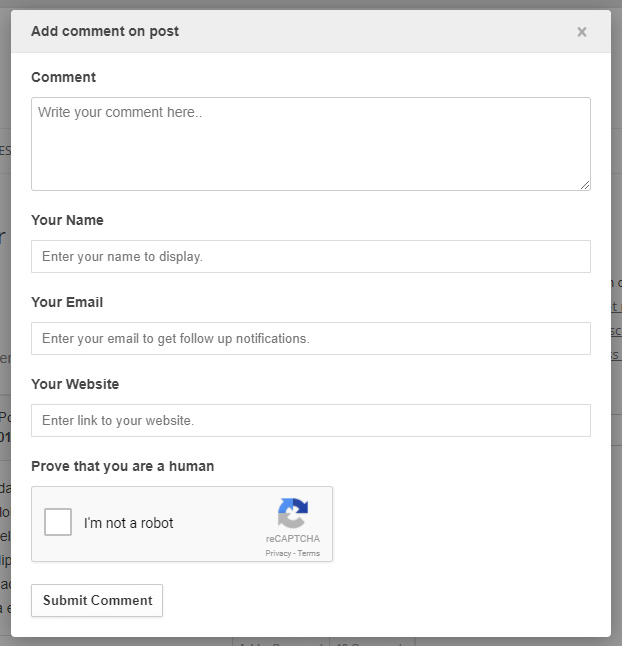Click the Your Email label
The image size is (622, 646).
tap(67, 302)
